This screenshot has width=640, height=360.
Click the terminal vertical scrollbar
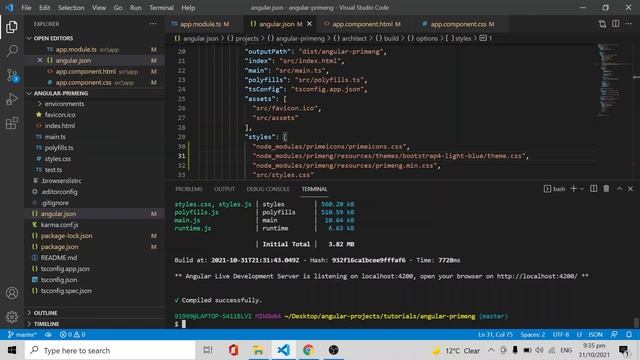(x=636, y=322)
